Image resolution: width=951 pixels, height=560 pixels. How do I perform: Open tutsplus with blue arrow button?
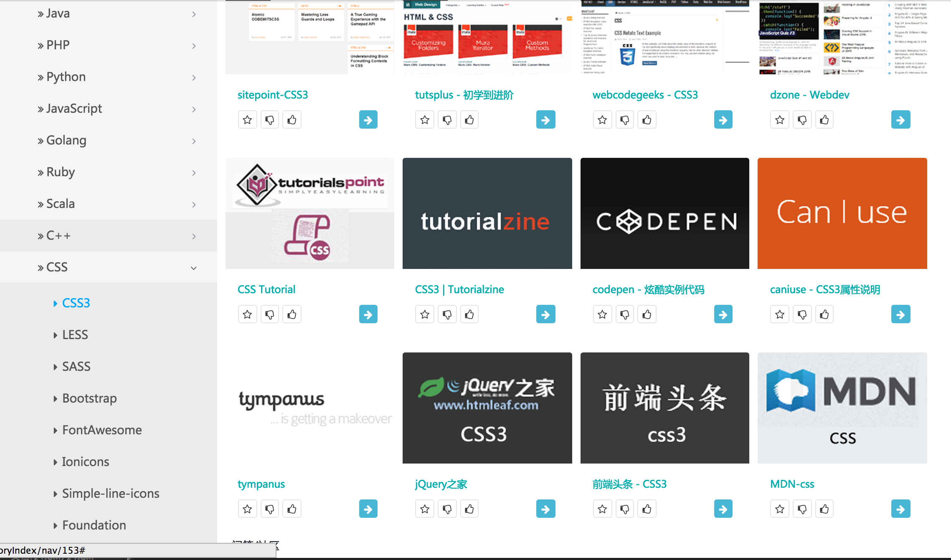pos(546,120)
